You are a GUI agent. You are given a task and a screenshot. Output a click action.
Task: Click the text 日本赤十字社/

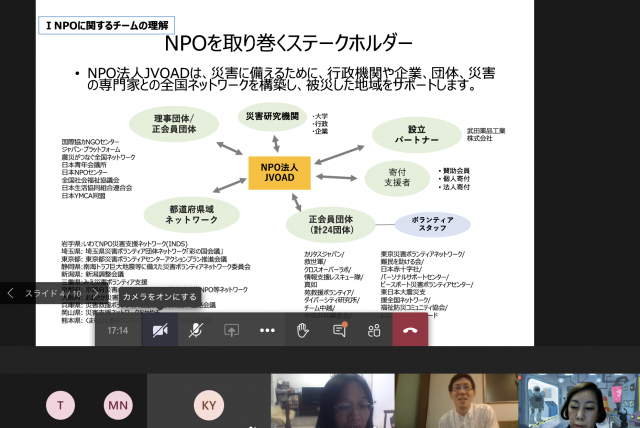pos(401,269)
